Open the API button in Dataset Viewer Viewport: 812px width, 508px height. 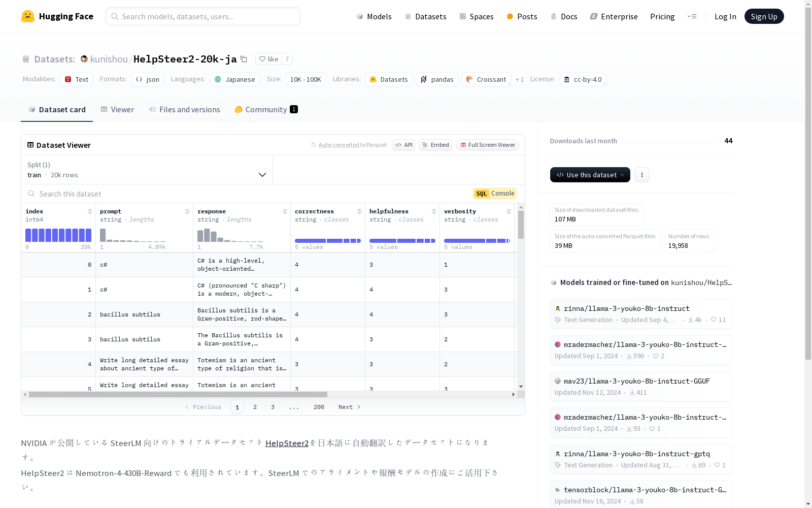coord(404,145)
